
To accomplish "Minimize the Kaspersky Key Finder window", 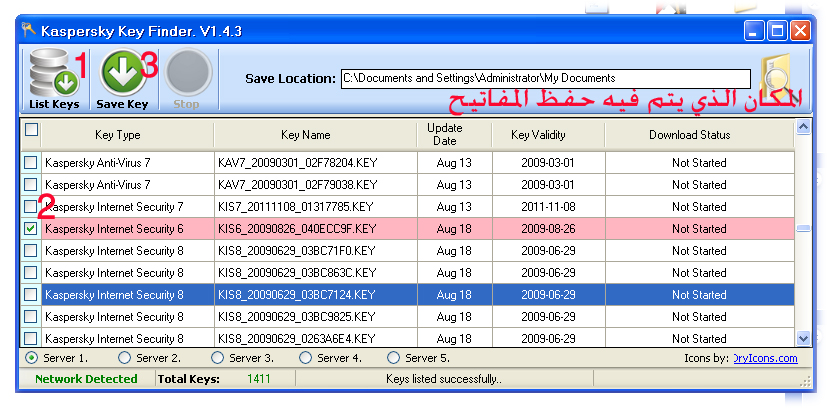I will [754, 31].
